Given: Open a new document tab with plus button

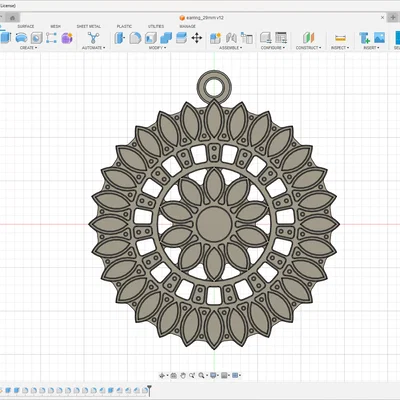Looking at the screenshot, I should (x=393, y=18).
